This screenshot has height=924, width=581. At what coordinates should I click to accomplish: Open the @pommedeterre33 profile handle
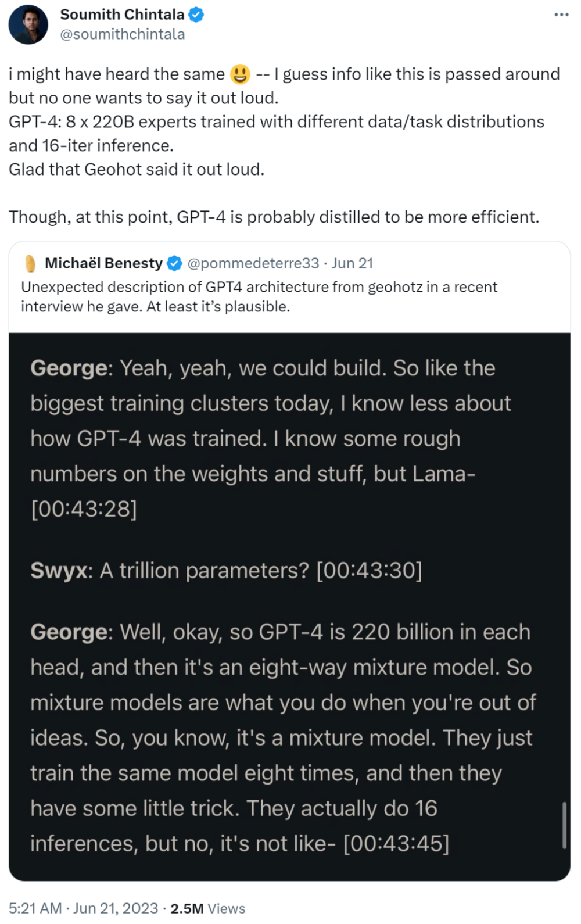point(253,263)
